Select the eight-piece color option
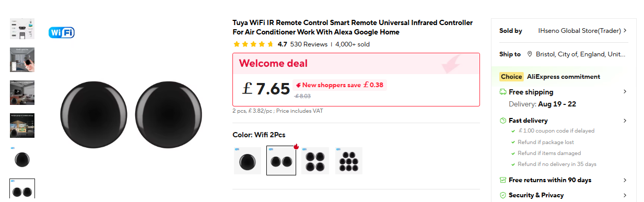Screen dimensions: 644x202 coord(349,161)
